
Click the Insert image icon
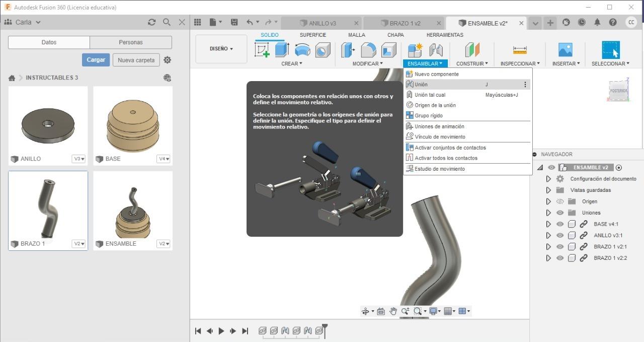566,49
